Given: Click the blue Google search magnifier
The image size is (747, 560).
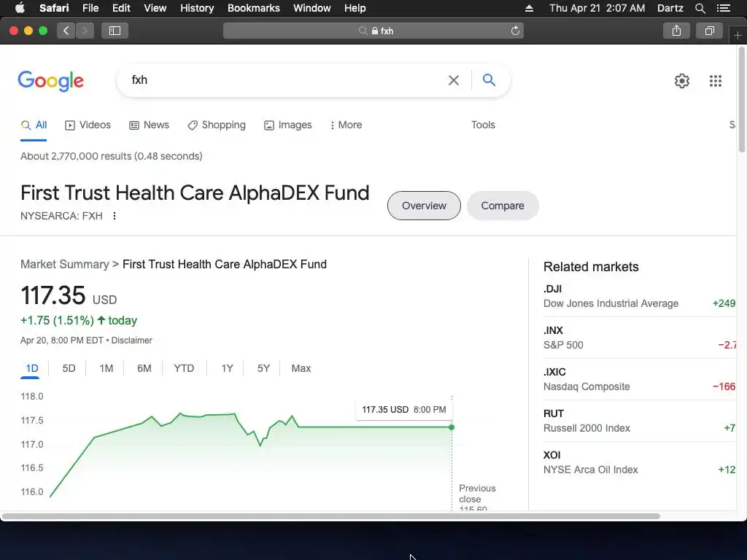Looking at the screenshot, I should 489,79.
